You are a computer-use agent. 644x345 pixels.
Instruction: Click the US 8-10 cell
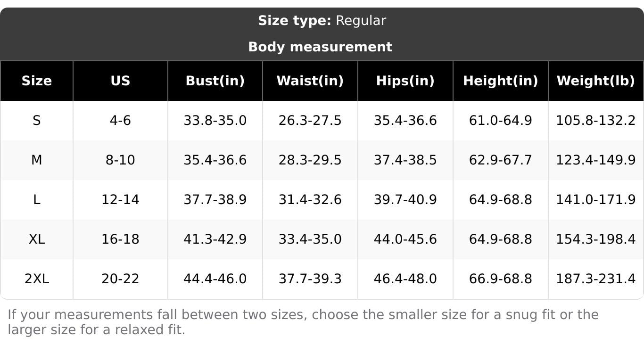[120, 160]
